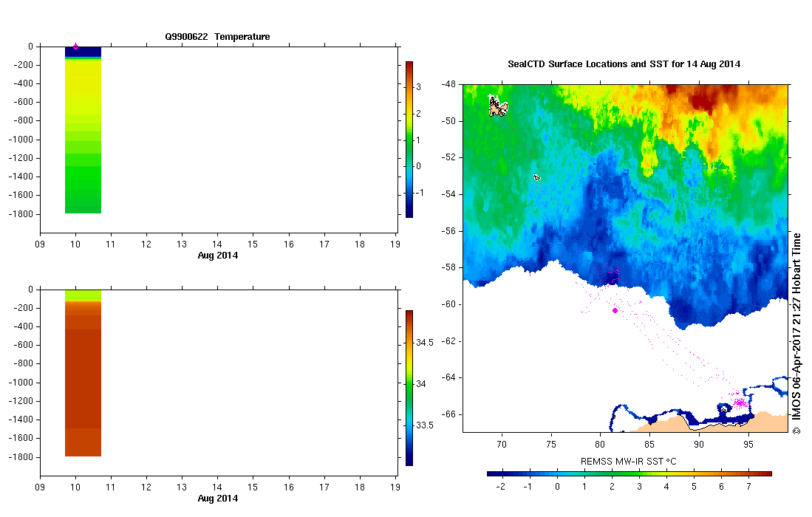The width and height of the screenshot is (812, 517).
Task: Click the '34' salinity colorbar label
Action: click(x=421, y=384)
